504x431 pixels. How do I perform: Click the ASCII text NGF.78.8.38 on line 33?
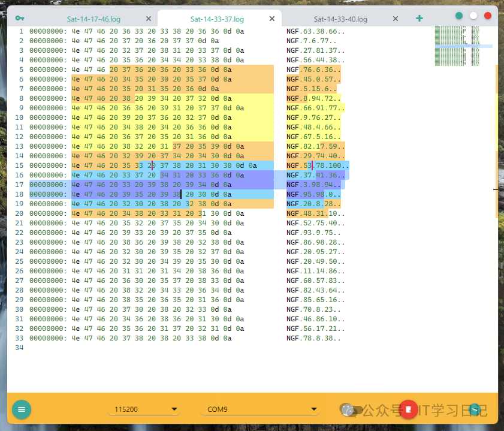[313, 338]
